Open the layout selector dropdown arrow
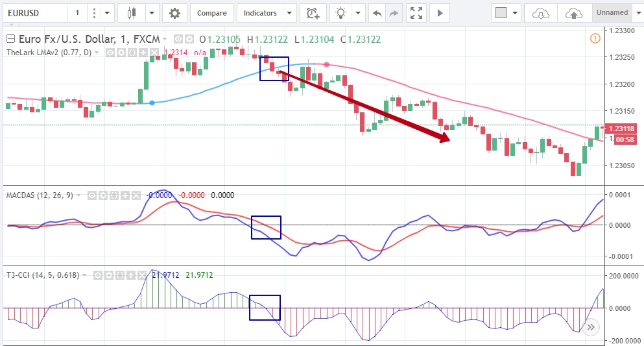 515,13
